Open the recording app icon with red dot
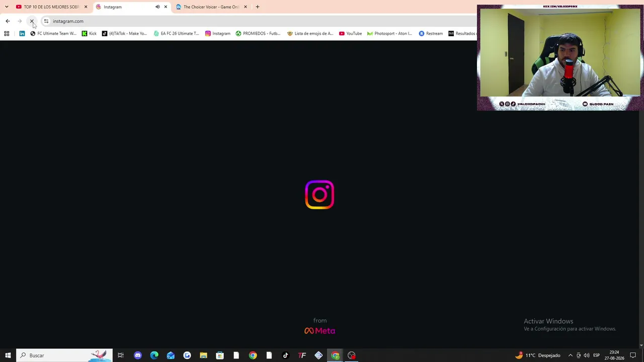Viewport: 644px width, 362px height. [x=352, y=355]
